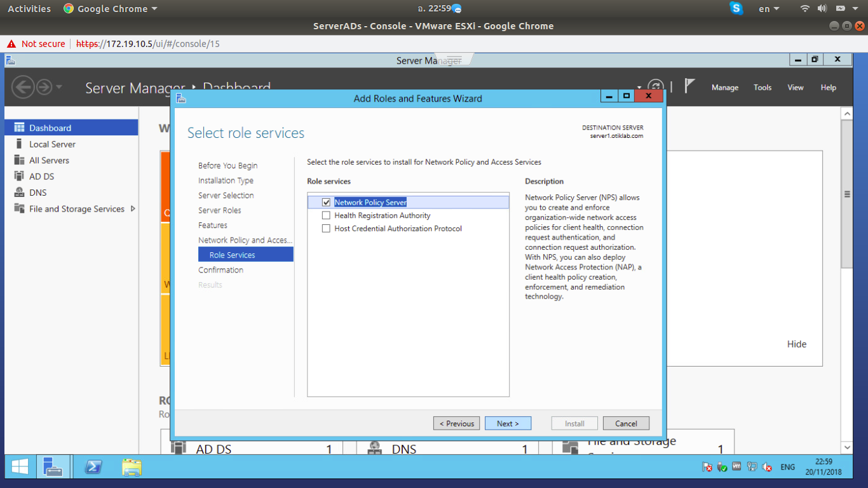868x488 pixels.
Task: Tick the Network Policy Server checkbox
Action: 326,202
